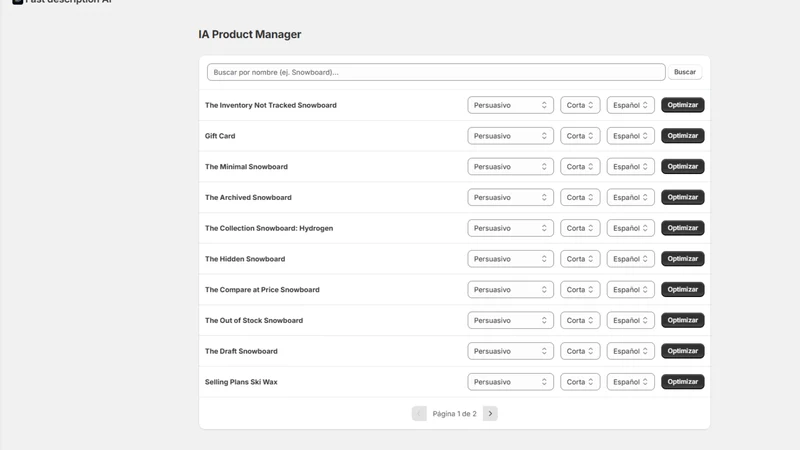Click the "Selling Plans Ski Wax" product name
800x450 pixels.
point(241,382)
